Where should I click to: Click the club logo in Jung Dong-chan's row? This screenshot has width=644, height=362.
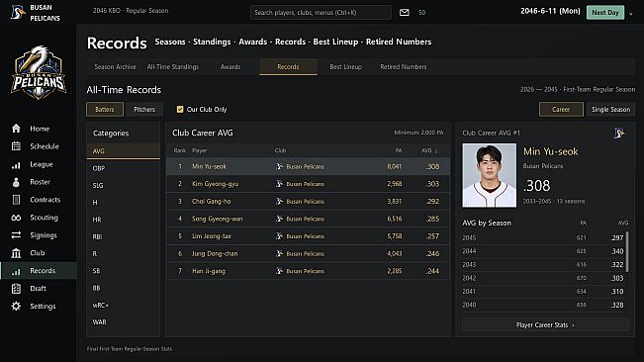(279, 253)
